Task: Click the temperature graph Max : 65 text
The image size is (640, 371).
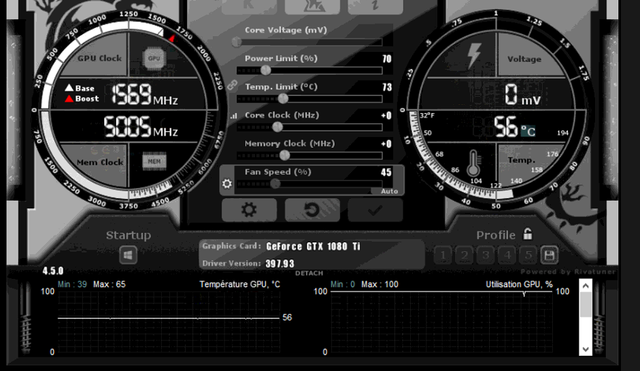Action: 109,284
